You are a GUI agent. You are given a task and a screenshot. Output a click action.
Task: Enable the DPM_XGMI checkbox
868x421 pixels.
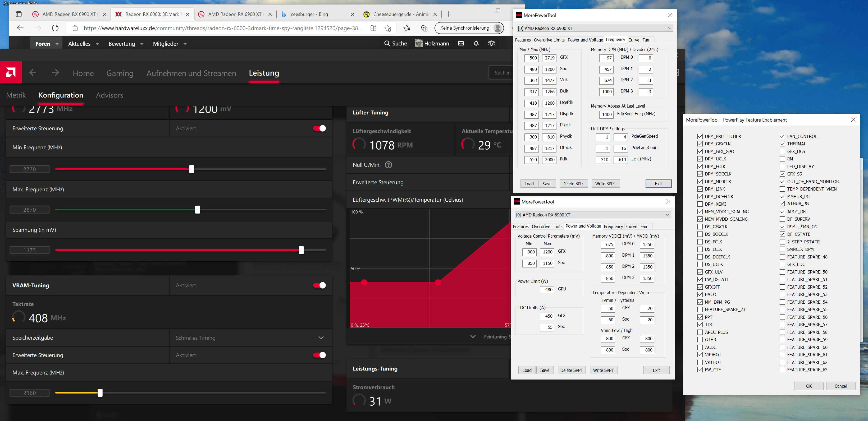700,204
